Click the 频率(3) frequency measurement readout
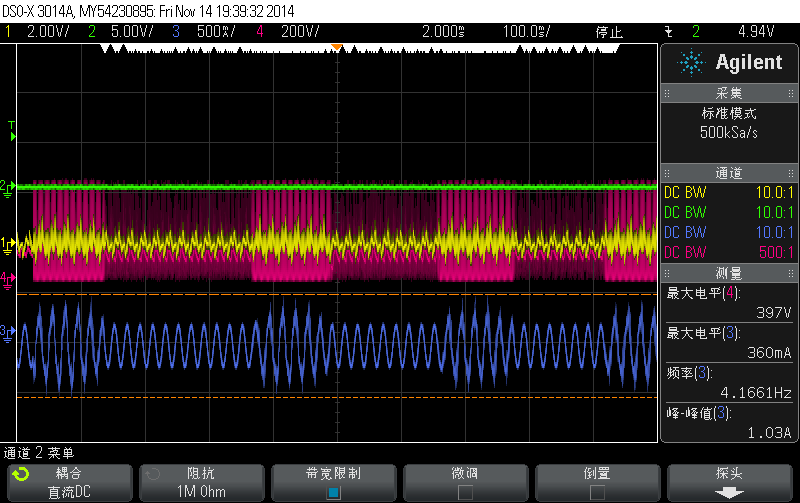This screenshot has height=503, width=800. (x=728, y=381)
